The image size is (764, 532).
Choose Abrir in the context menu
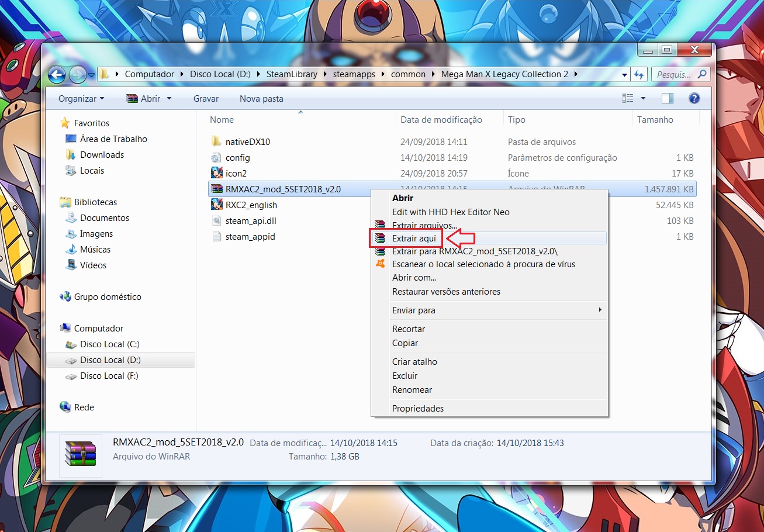(x=489, y=198)
